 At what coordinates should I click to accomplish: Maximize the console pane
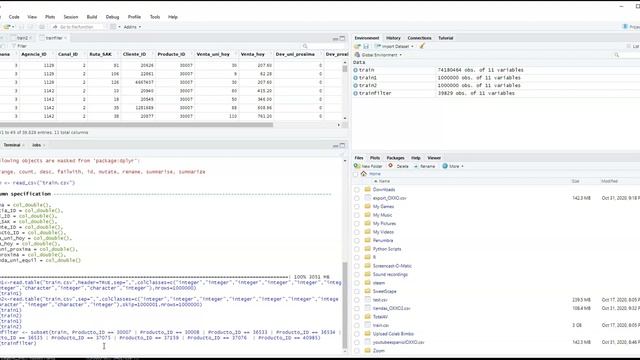point(342,145)
